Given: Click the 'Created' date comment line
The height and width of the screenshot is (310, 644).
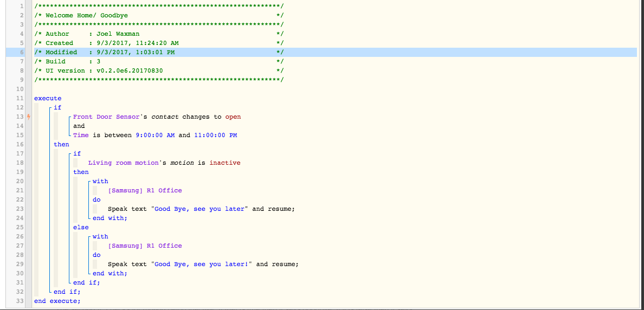Looking at the screenshot, I should click(x=159, y=43).
